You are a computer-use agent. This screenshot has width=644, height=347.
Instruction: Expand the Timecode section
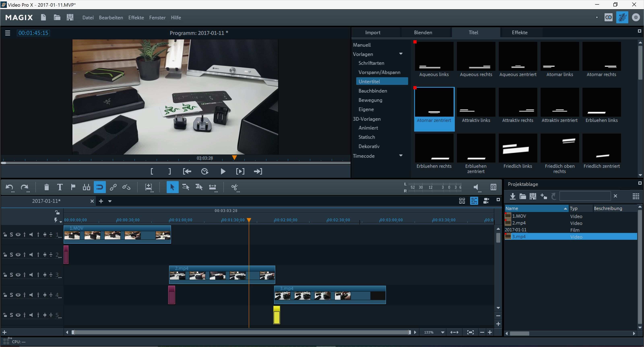tap(401, 155)
